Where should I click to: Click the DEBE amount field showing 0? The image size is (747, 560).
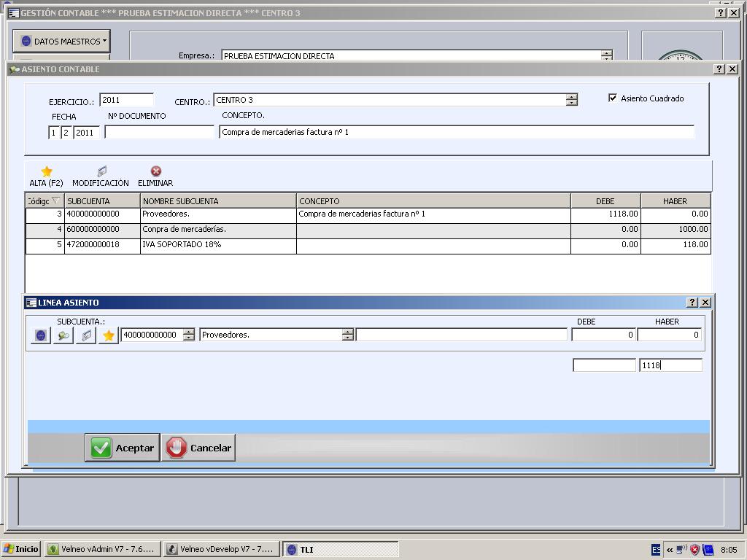[x=603, y=335]
